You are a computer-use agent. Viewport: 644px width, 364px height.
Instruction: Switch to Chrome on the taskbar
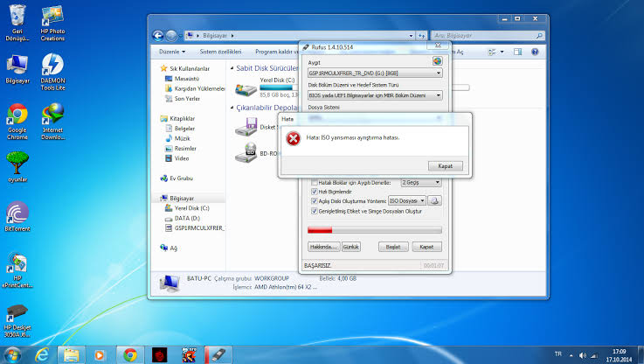pyautogui.click(x=130, y=354)
